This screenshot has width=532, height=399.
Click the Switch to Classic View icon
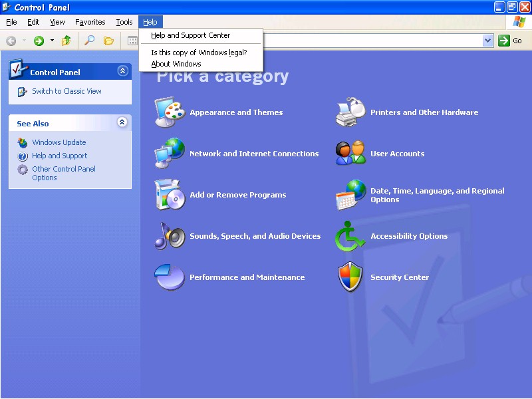(22, 92)
